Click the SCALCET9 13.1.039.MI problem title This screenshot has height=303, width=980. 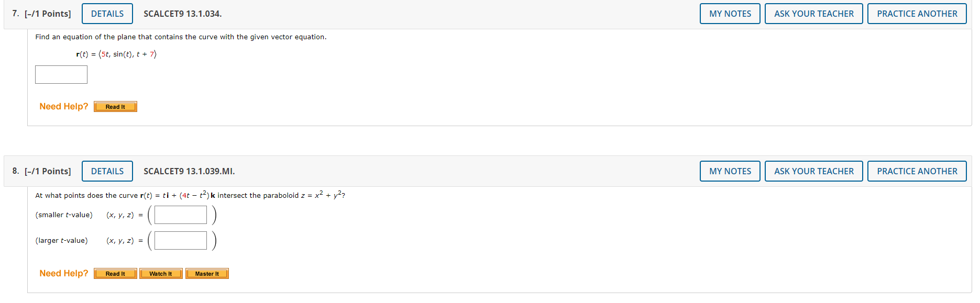[188, 171]
